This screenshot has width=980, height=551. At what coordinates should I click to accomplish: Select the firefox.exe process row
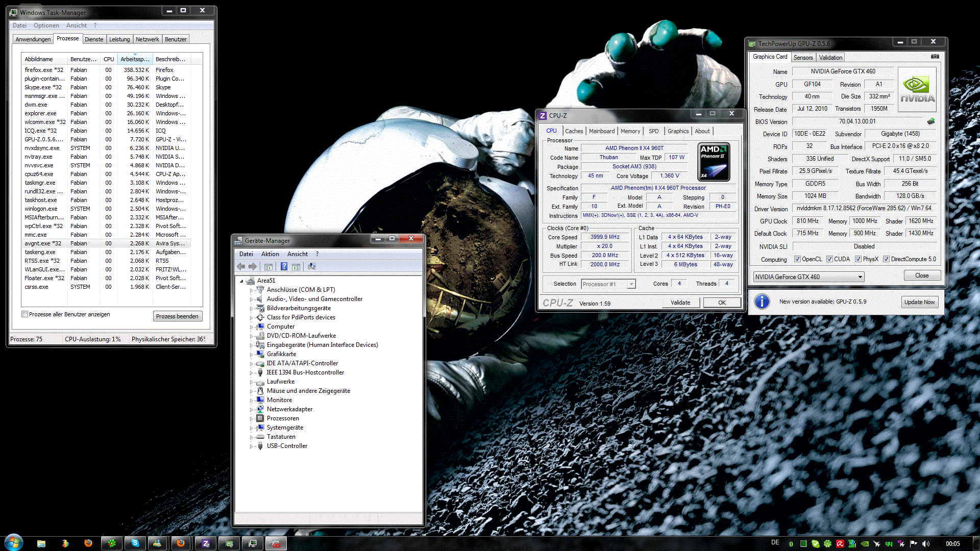(44, 70)
